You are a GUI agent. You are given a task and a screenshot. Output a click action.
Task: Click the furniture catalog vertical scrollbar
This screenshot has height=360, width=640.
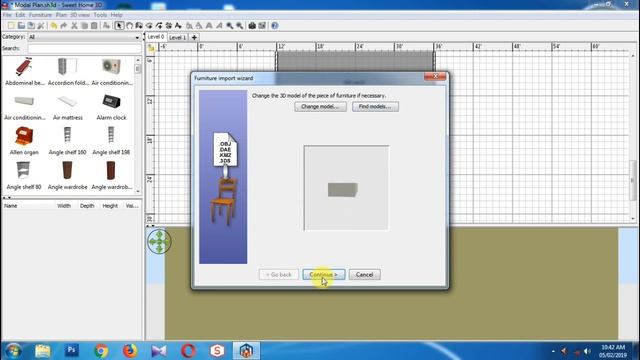coord(138,125)
